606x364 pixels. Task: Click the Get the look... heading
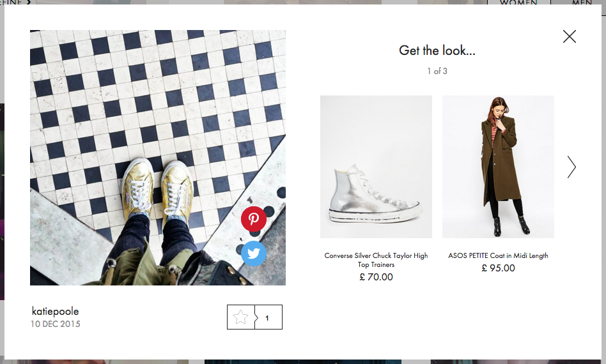437,50
